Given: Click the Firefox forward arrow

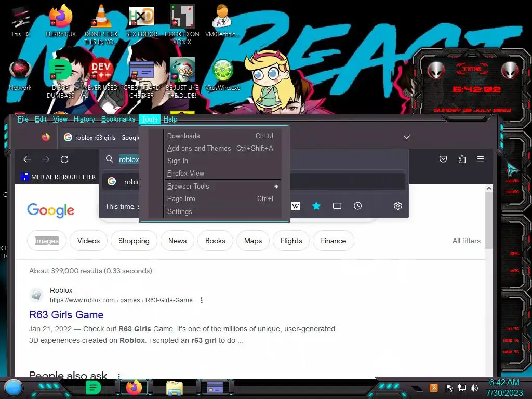Looking at the screenshot, I should (46, 159).
